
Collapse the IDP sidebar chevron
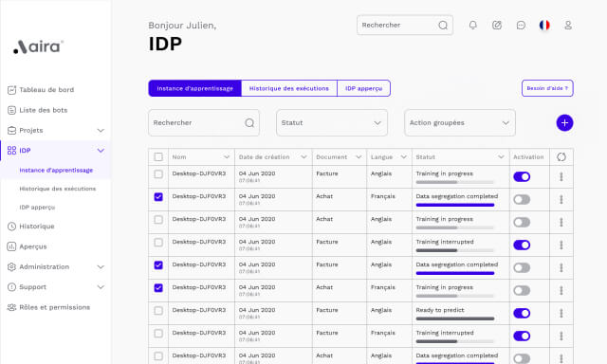[101, 151]
